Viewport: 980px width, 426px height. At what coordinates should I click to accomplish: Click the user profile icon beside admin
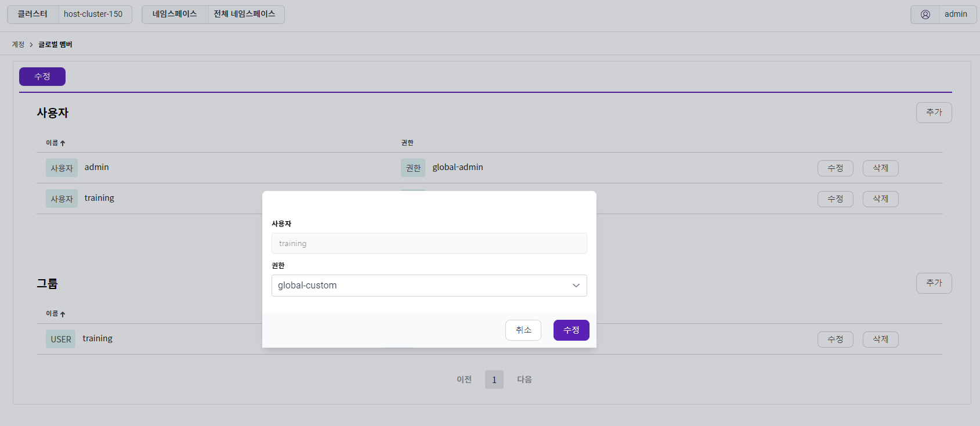(925, 15)
